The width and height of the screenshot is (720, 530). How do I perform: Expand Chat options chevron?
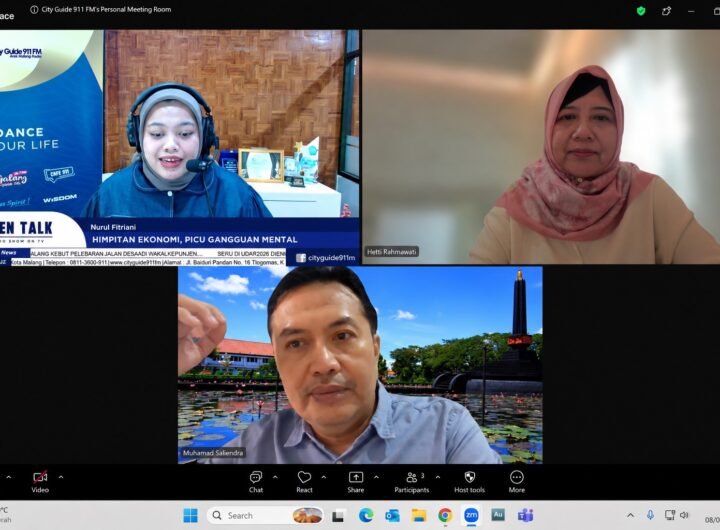pos(275,477)
